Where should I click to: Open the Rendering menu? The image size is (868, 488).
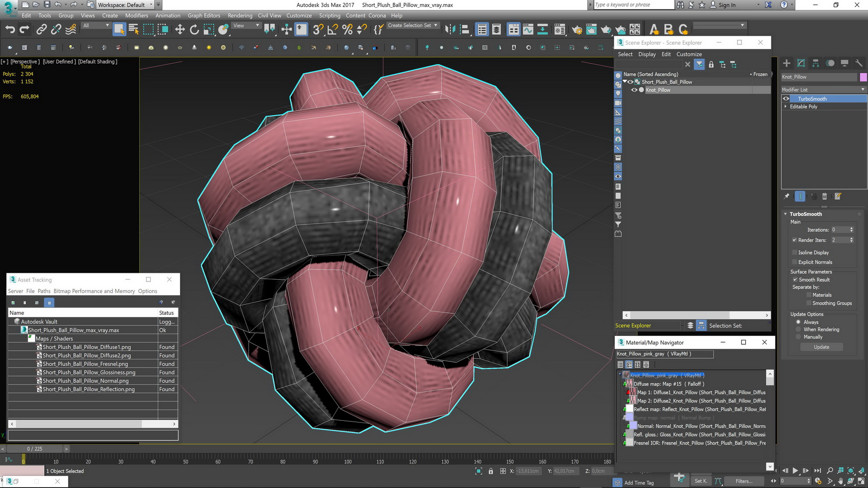coord(240,15)
